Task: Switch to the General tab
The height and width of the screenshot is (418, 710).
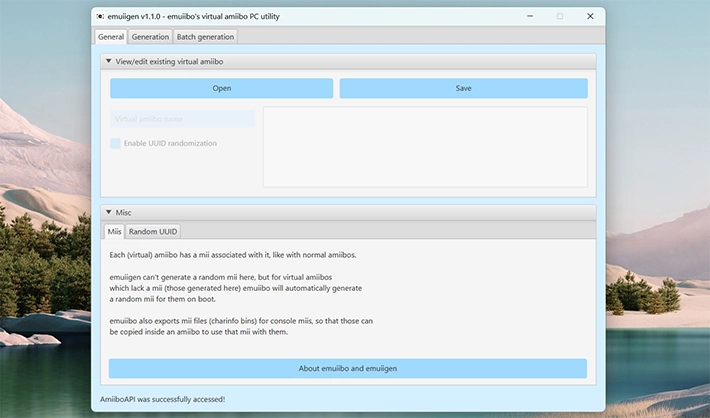Action: pyautogui.click(x=111, y=37)
